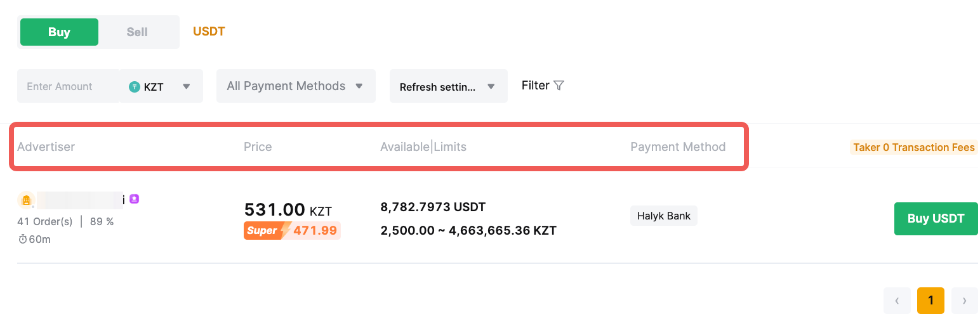Screen dimensions: 980x326
Task: Click the purple badge beside advertiser name
Action: tap(134, 199)
